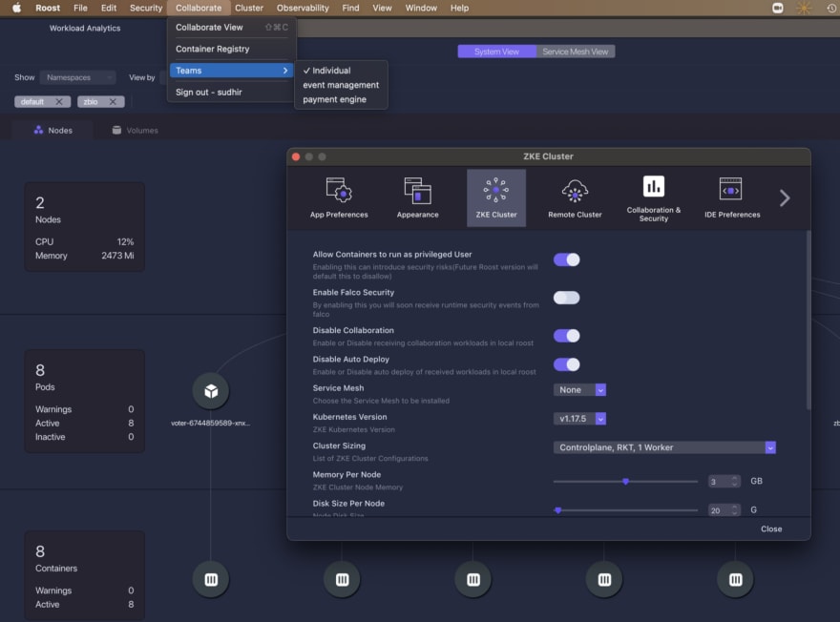Open the Show Namespaces dropdown
Screen dimensions: 840x622
click(77, 77)
